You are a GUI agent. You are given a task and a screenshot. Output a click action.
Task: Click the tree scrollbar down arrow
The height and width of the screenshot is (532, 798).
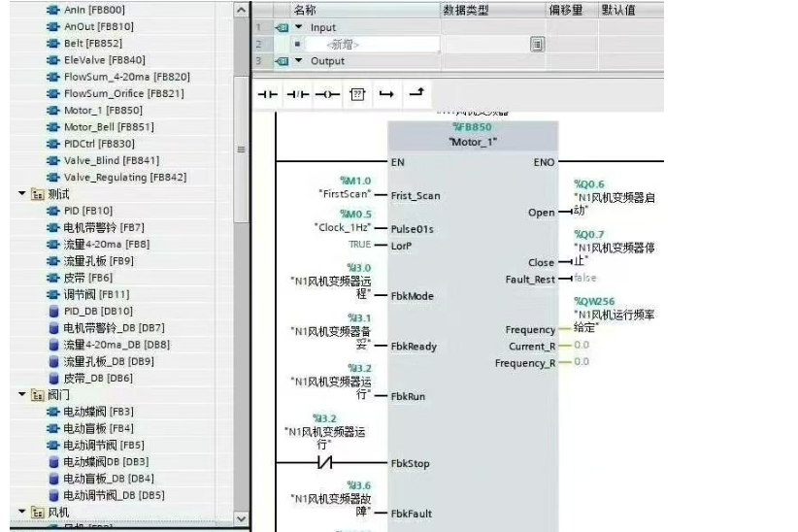(x=241, y=518)
